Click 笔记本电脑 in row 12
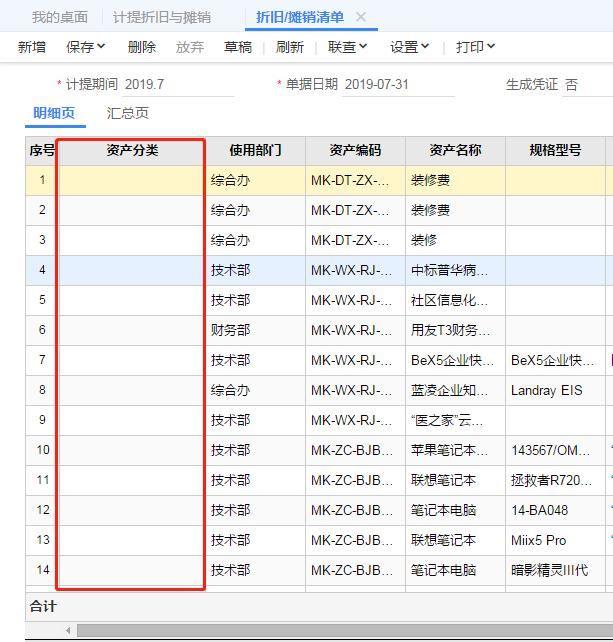Screen dimensions: 613x642 [x=443, y=510]
